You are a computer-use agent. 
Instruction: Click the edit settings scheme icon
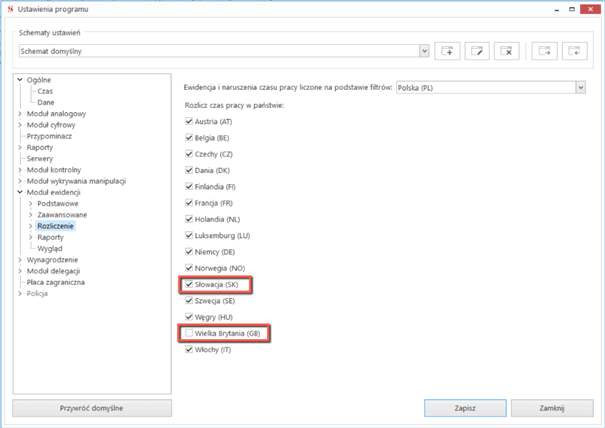pos(478,50)
